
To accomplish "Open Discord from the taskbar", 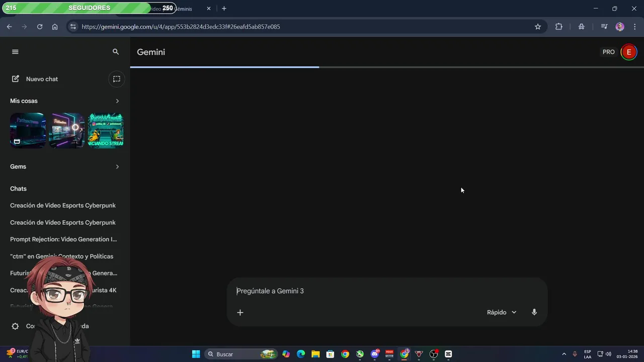I will (x=375, y=354).
